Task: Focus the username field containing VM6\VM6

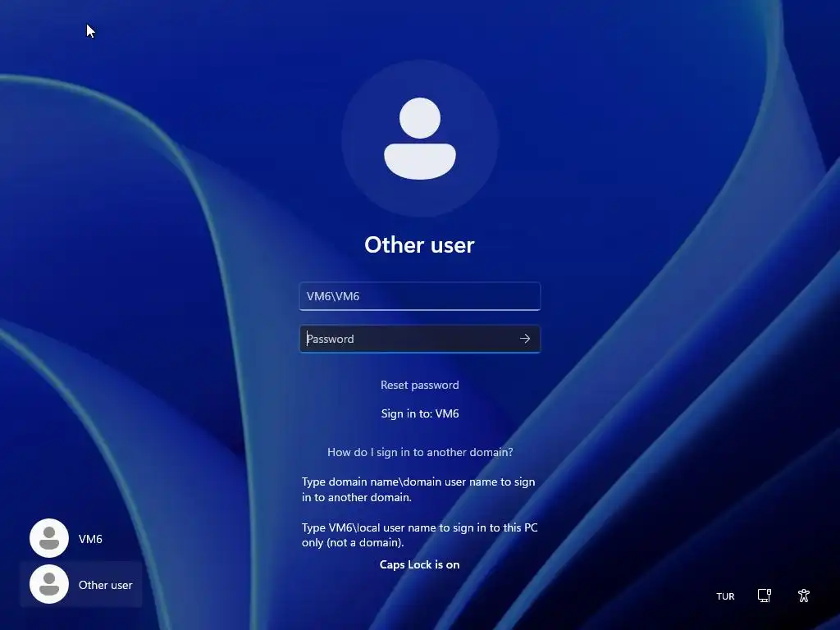Action: tap(420, 296)
